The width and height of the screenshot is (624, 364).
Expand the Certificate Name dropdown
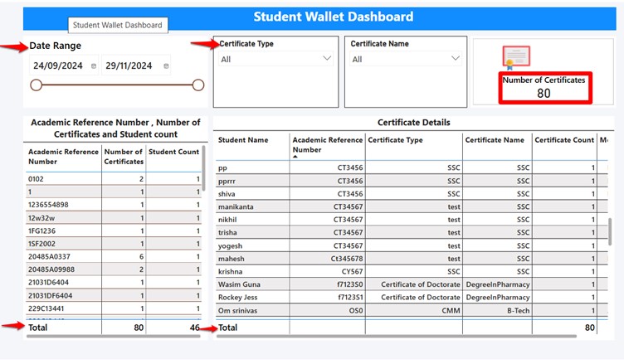click(455, 59)
